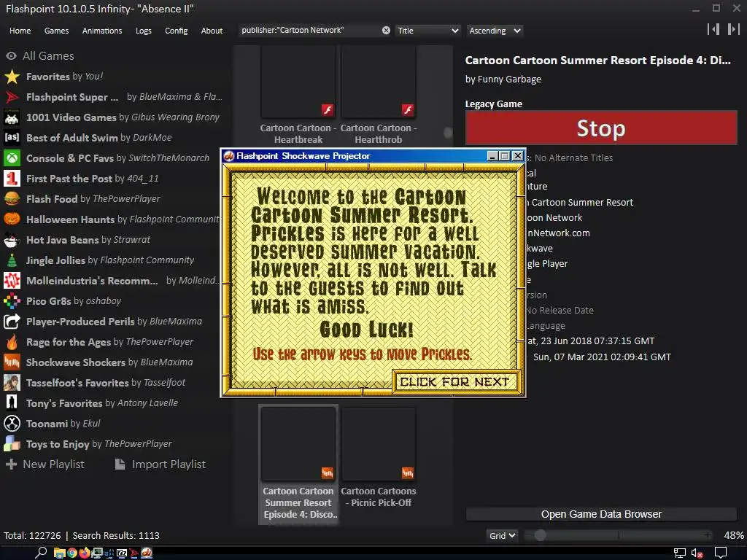Open Chrome from the taskbar

pyautogui.click(x=72, y=553)
